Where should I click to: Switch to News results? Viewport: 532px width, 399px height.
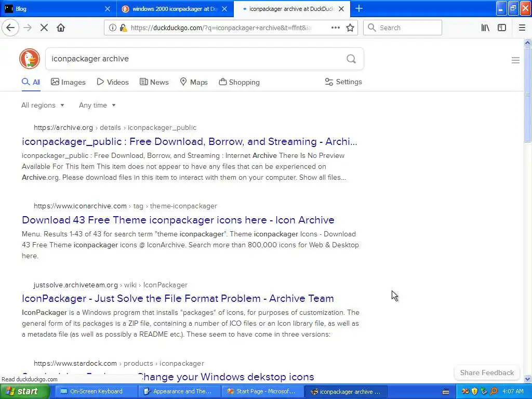[x=154, y=82]
